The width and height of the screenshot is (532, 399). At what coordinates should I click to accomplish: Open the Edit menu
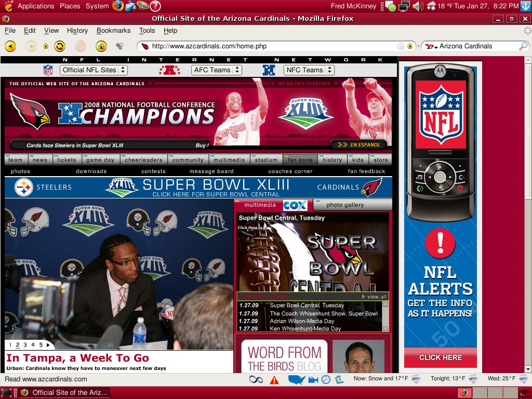point(30,31)
